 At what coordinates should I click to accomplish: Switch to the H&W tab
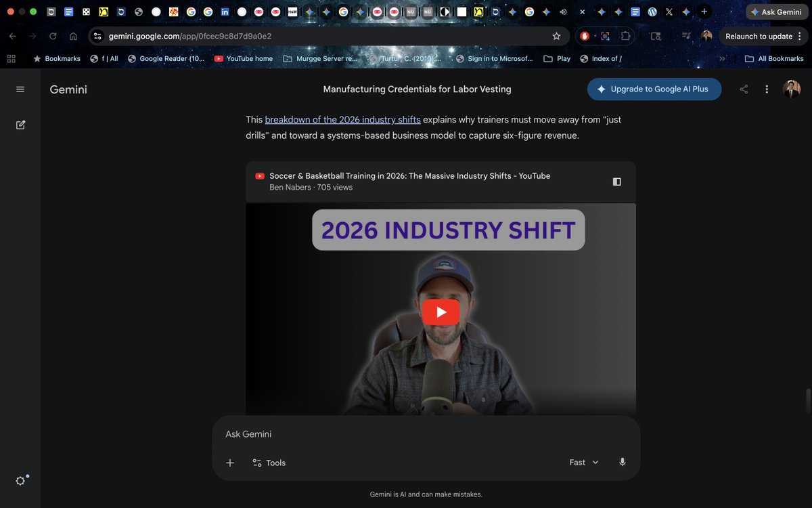point(292,12)
